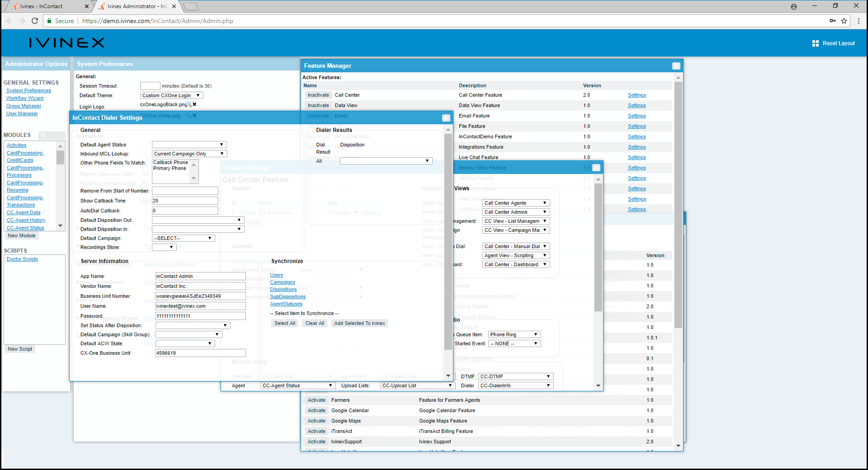This screenshot has height=470, width=868.
Task: Click the Reset Layout button
Action: tap(833, 43)
